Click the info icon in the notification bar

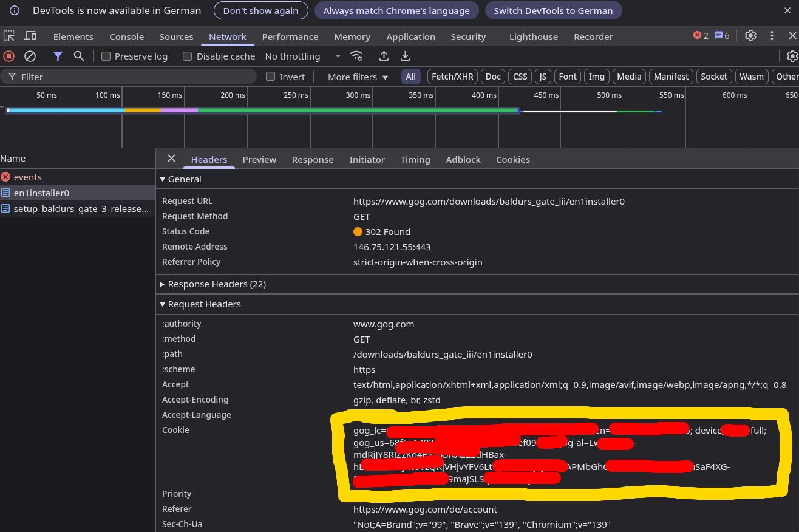click(15, 10)
